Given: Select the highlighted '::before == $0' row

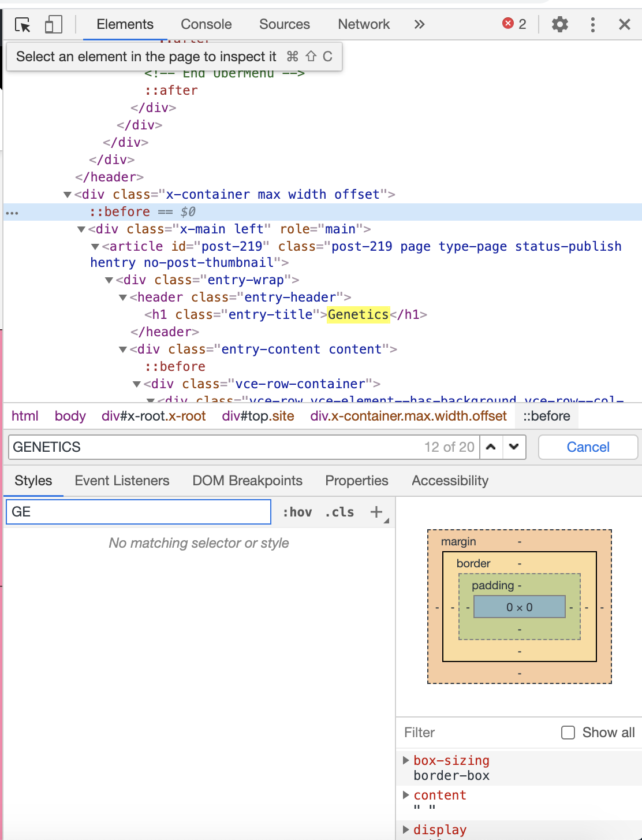Looking at the screenshot, I should click(323, 212).
